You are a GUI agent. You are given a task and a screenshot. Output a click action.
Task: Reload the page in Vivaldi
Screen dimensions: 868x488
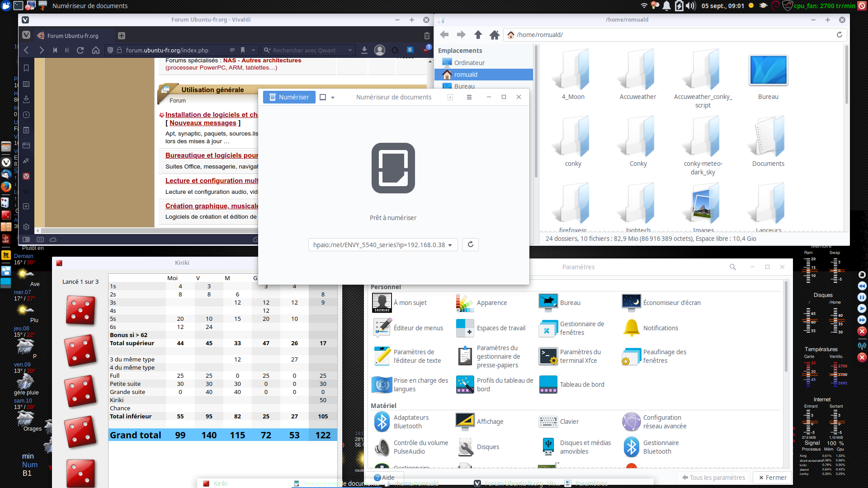coord(80,50)
